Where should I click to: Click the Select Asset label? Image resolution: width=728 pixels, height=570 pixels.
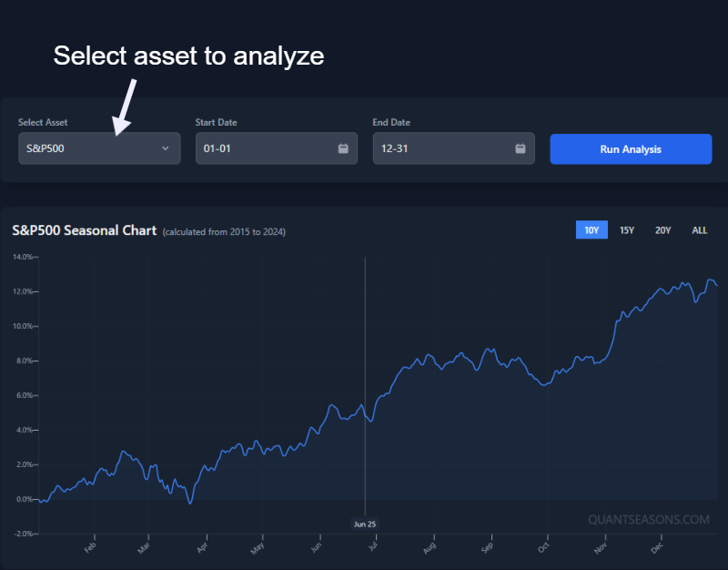tap(43, 122)
